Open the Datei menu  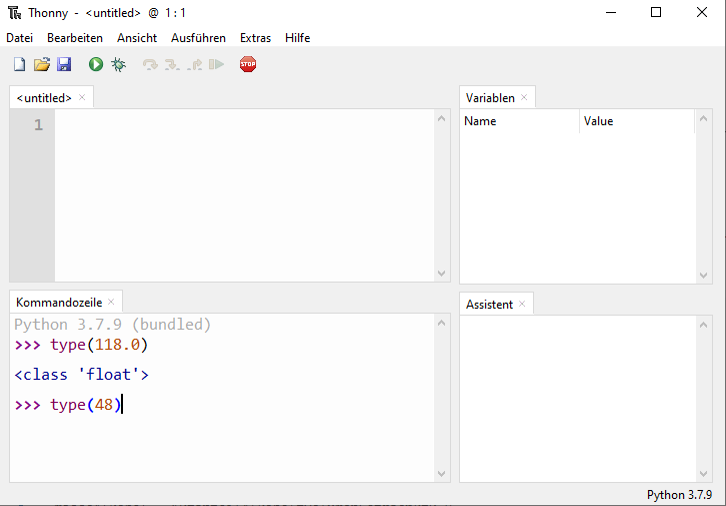pos(20,38)
